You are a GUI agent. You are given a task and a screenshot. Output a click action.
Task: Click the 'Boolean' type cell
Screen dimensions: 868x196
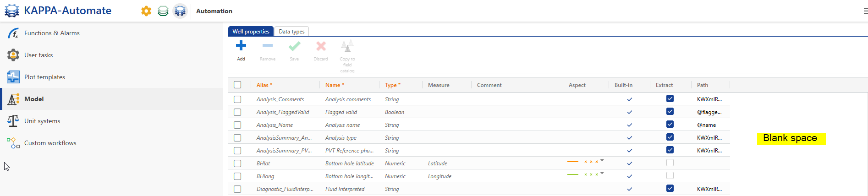pyautogui.click(x=395, y=112)
